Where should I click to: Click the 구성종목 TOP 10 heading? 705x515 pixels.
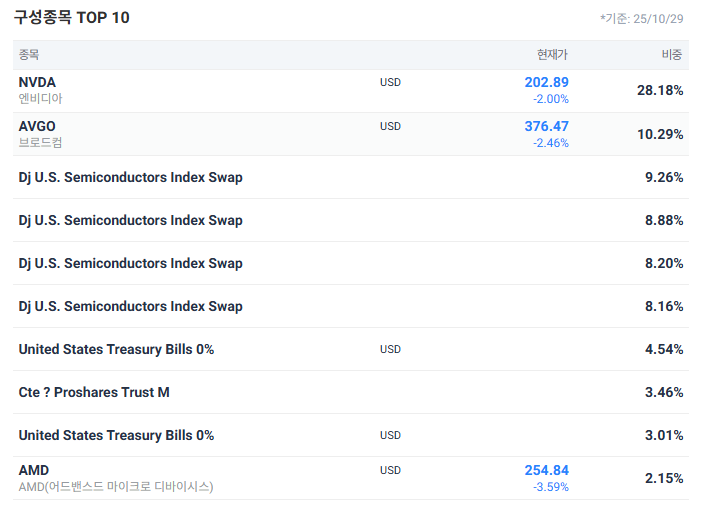71,18
